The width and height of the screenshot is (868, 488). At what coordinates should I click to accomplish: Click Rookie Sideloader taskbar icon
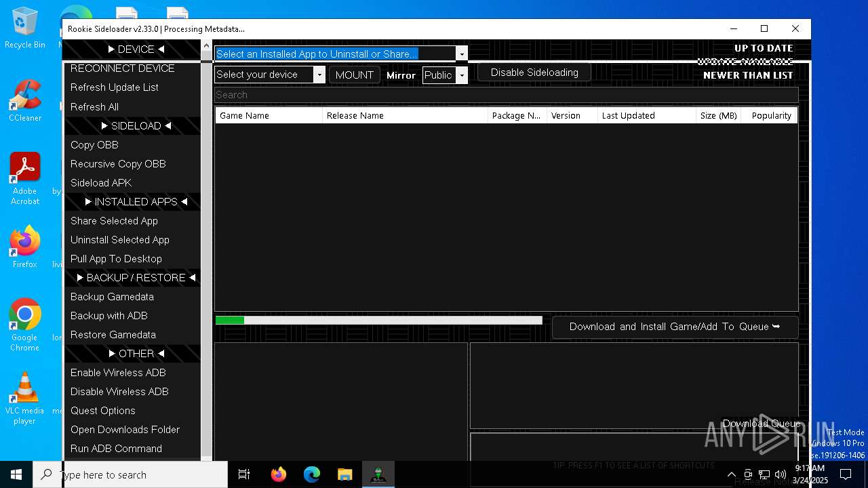tap(378, 474)
